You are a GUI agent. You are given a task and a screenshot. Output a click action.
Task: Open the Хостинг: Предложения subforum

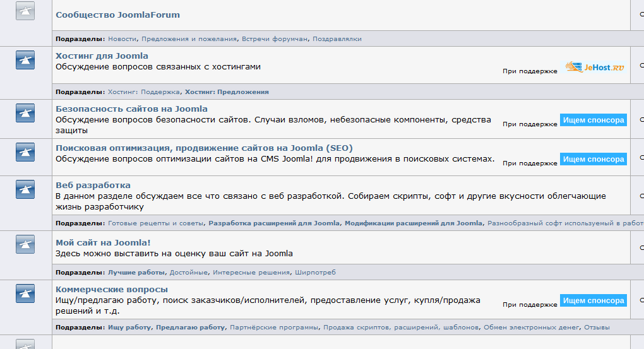pyautogui.click(x=227, y=92)
